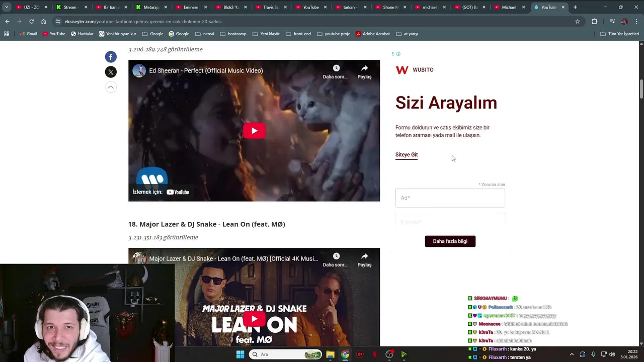Open the ad options three-dot icon
The width and height of the screenshot is (644, 362).
pos(392,54)
